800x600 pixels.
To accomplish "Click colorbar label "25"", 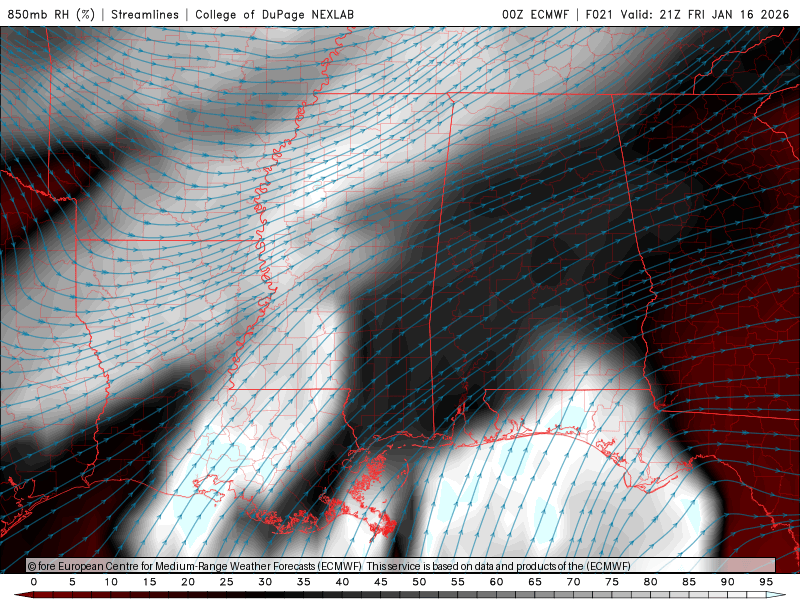I will [227, 582].
